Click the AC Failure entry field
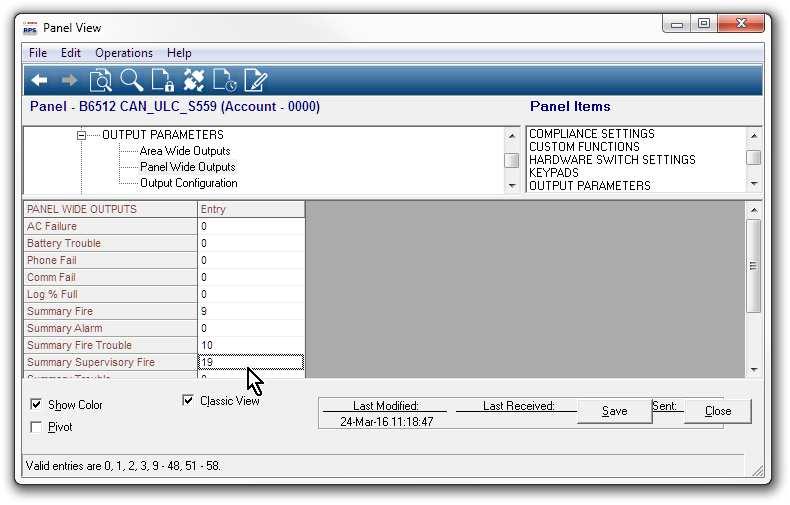 (251, 226)
